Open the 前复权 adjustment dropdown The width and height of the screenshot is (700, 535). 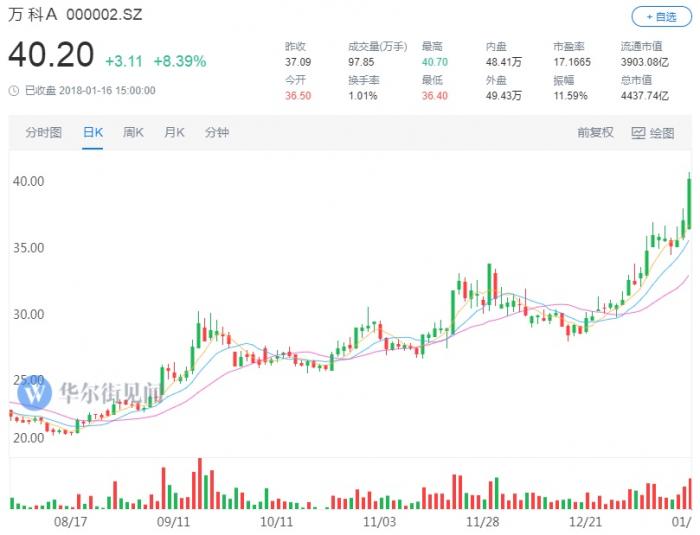(x=595, y=133)
